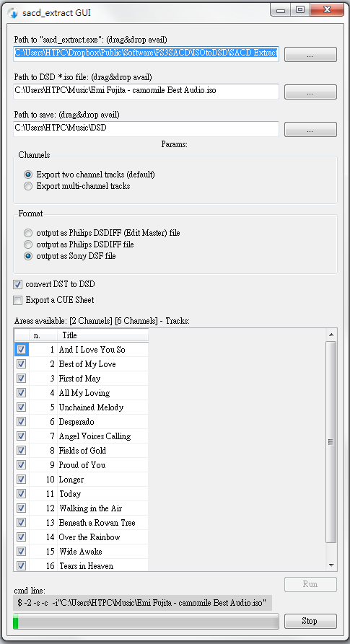This screenshot has height=644, width=350.
Task: Uncheck track 4 All My Loving
Action: click(22, 392)
